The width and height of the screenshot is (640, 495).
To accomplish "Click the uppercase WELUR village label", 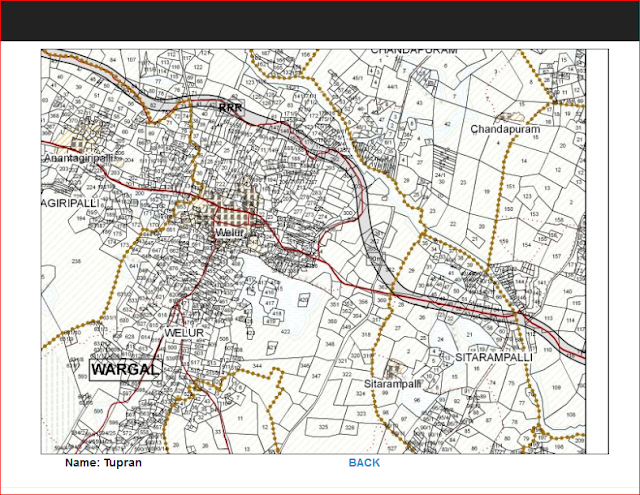I will (x=184, y=333).
